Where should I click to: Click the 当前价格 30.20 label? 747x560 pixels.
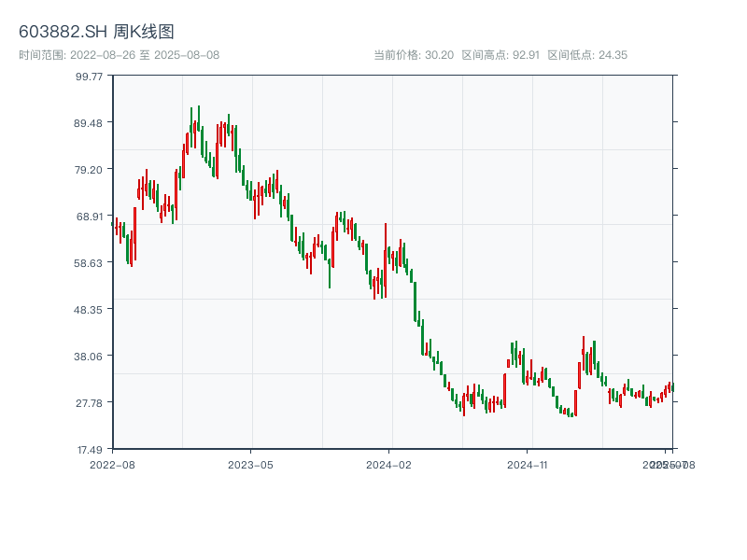coord(413,55)
